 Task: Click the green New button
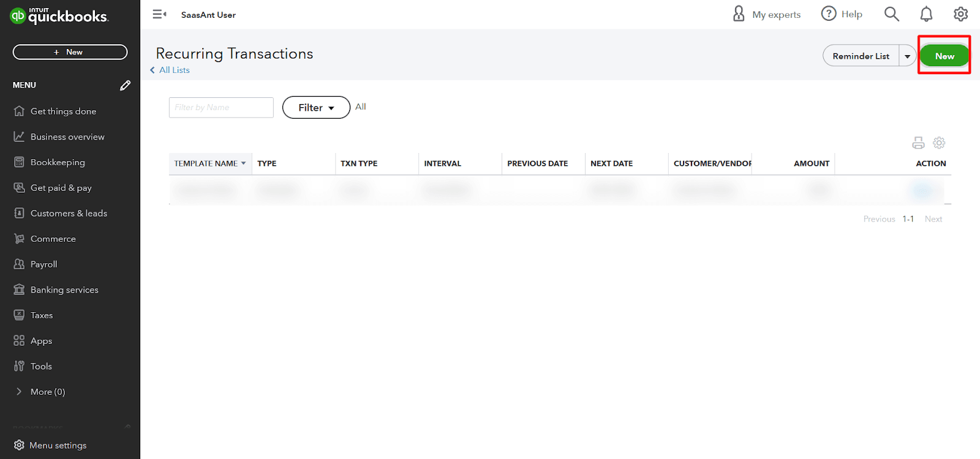point(944,56)
